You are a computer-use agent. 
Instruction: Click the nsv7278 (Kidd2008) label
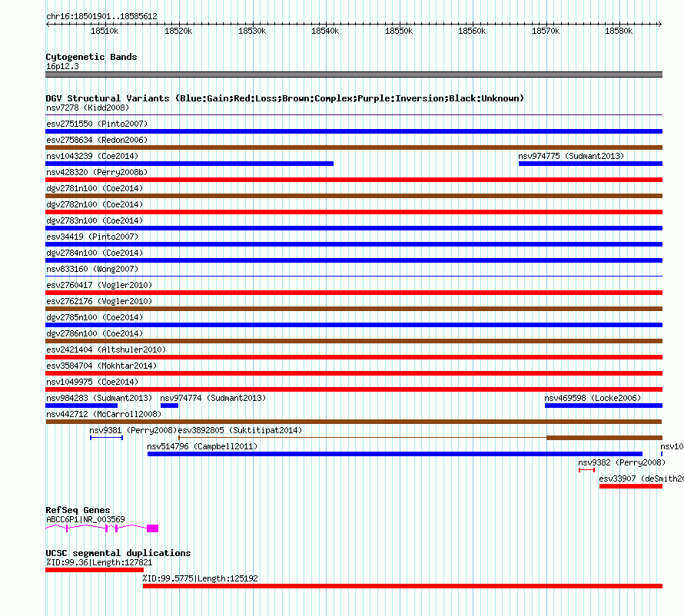88,108
